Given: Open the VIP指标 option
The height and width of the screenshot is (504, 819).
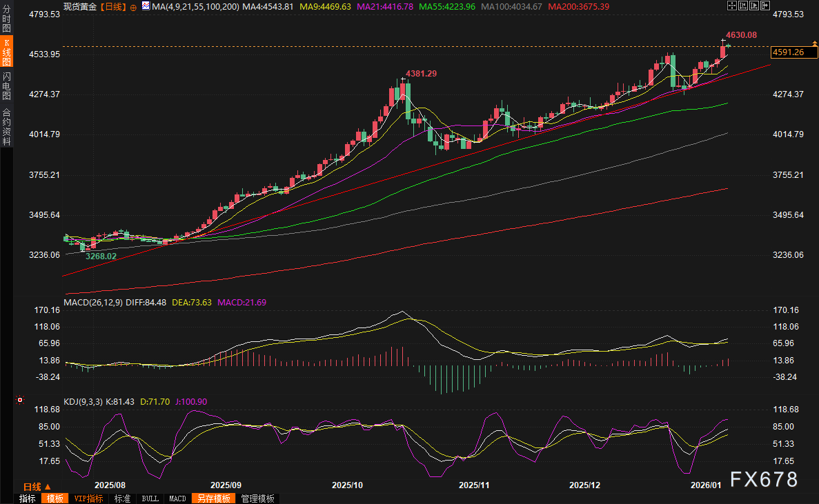Looking at the screenshot, I should point(88,498).
